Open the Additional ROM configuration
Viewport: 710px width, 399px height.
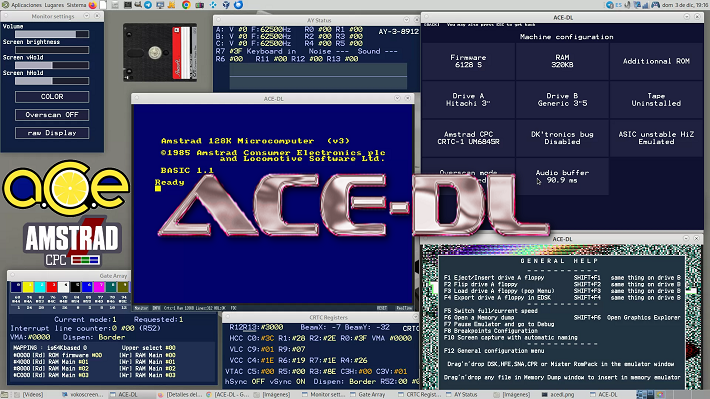(x=656, y=61)
